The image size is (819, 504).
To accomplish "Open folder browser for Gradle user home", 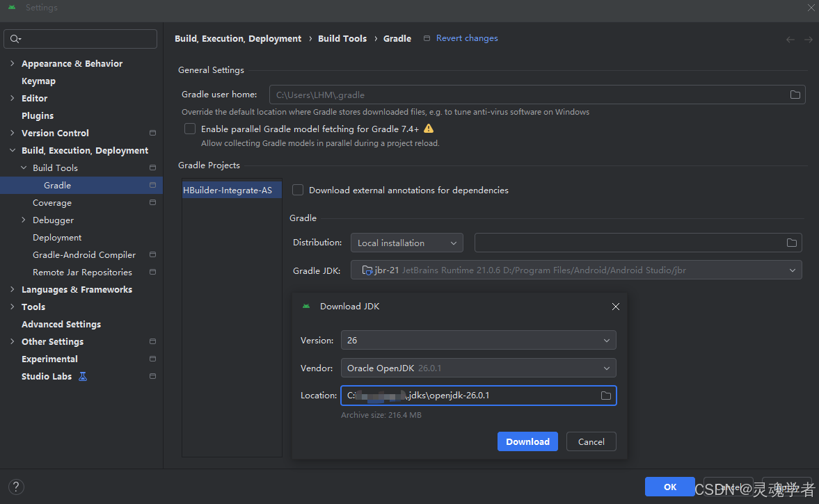I will point(795,95).
